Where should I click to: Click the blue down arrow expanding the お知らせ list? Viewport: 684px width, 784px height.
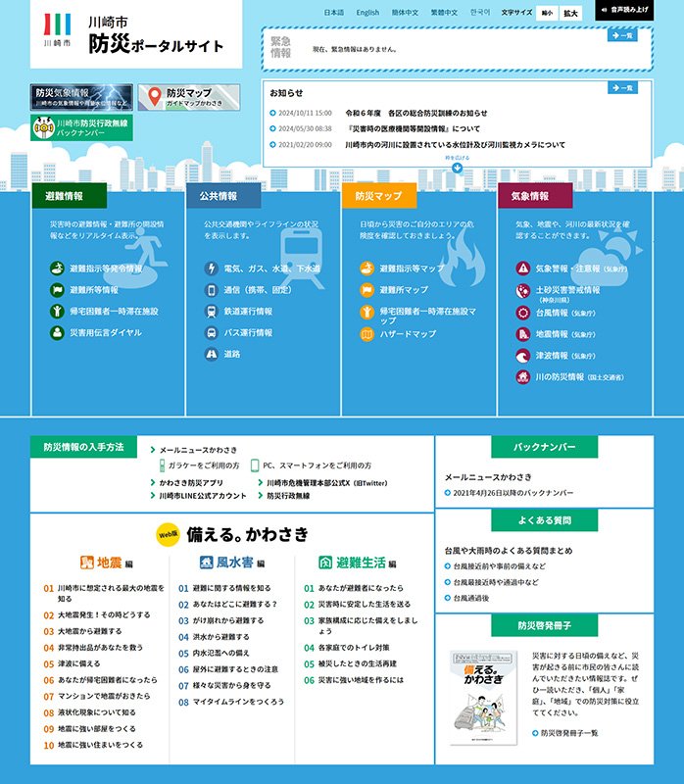click(x=457, y=168)
